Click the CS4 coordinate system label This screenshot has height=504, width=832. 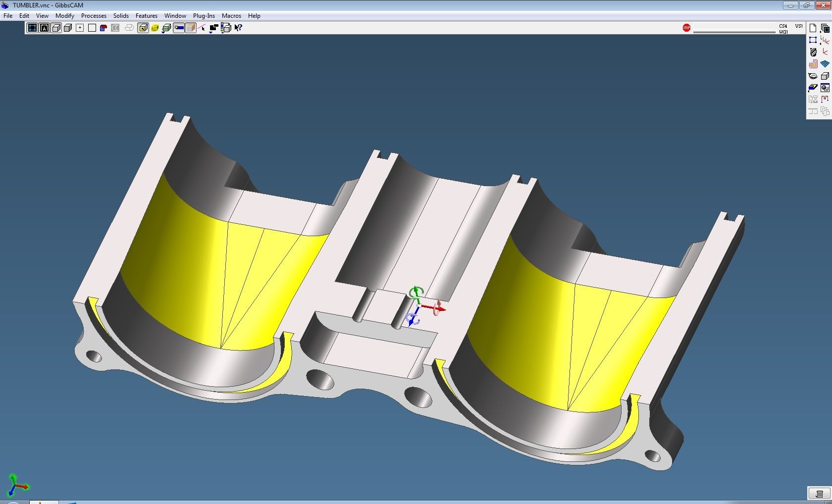point(783,26)
